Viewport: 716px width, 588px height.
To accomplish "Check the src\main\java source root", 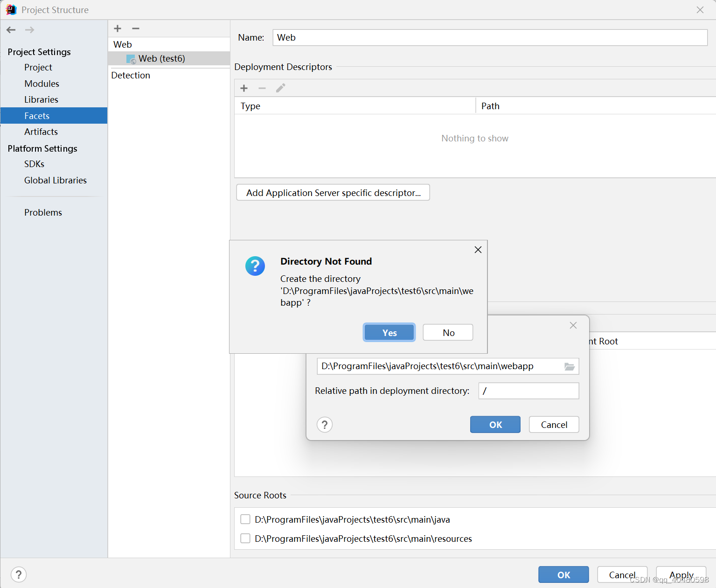I will click(x=245, y=519).
